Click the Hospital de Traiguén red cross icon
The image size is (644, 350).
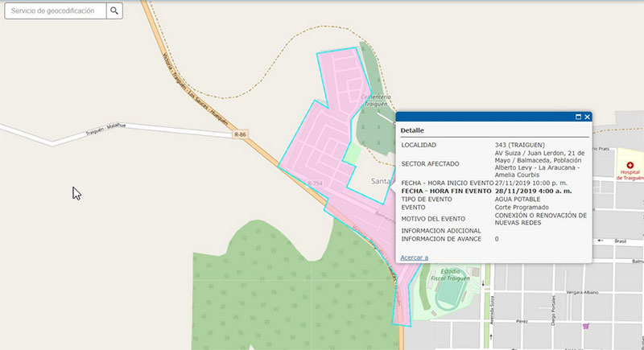[x=630, y=165]
